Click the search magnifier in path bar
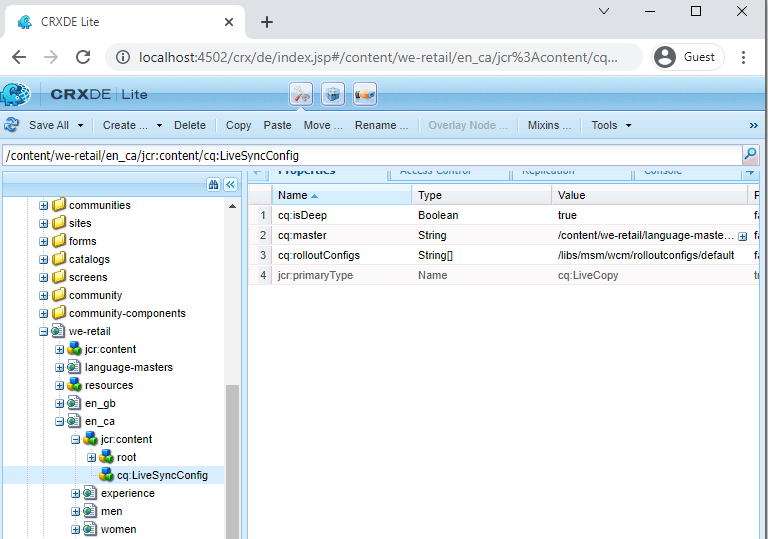The height and width of the screenshot is (539, 768). [750, 155]
